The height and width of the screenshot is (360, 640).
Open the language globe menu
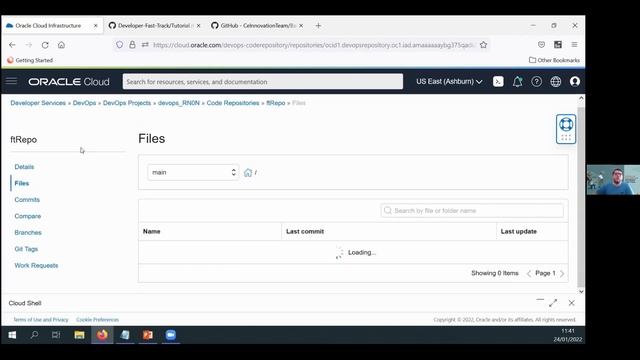click(x=556, y=82)
